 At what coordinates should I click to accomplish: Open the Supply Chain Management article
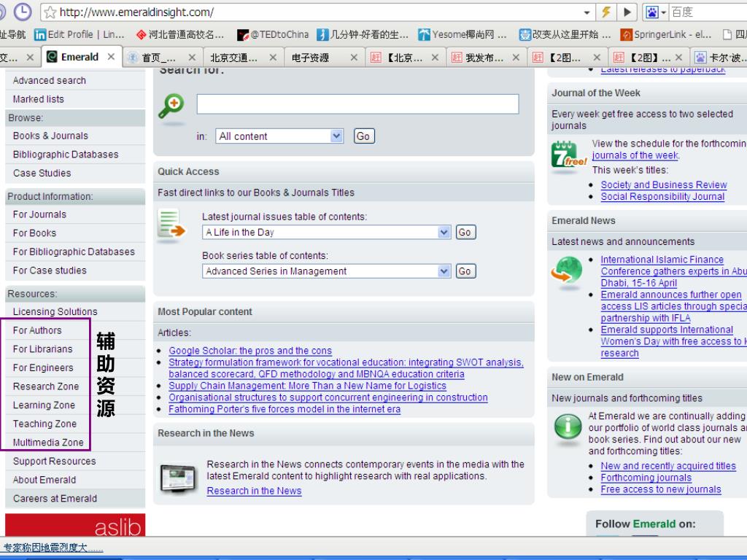[x=307, y=386]
